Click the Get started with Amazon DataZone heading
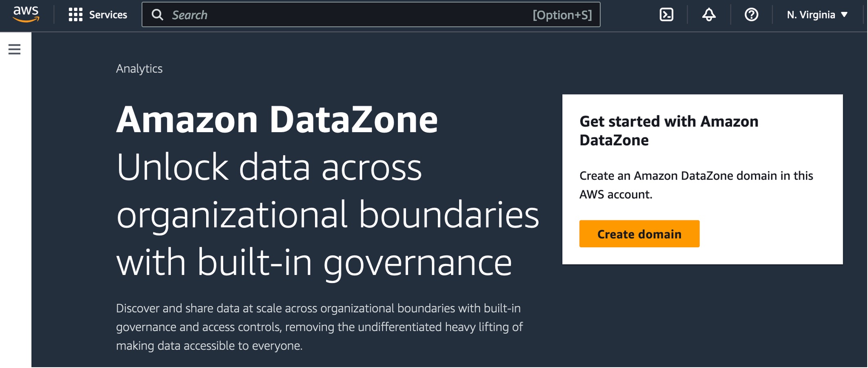 pyautogui.click(x=668, y=131)
